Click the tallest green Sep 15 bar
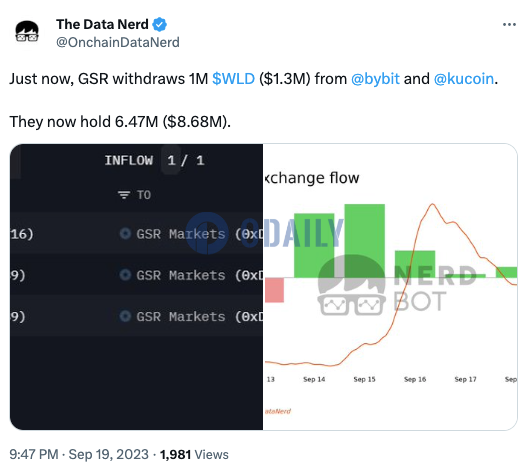Screen dimensions: 529x467 coord(364,241)
